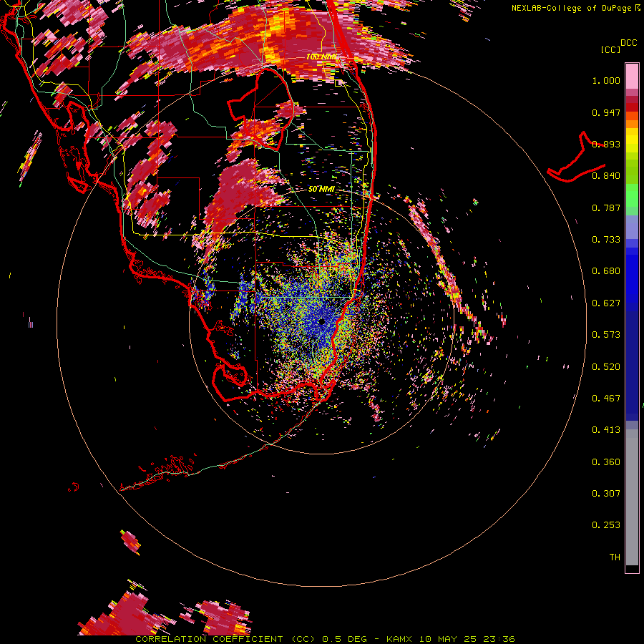644x644 pixels.
Task: Select the 0.307 scale value
Action: [x=606, y=494]
